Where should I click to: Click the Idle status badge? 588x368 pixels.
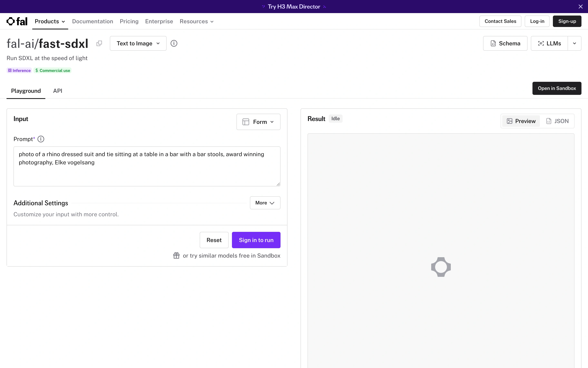(336, 119)
